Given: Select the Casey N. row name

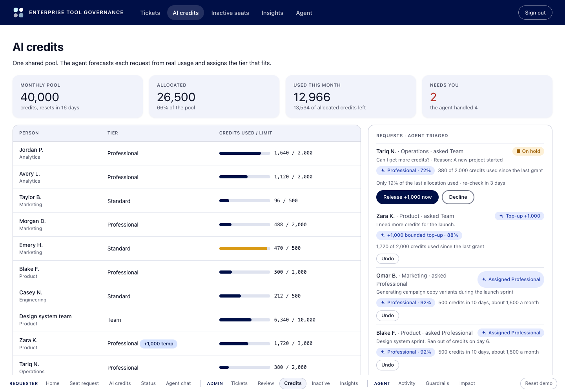Looking at the screenshot, I should 31,292.
